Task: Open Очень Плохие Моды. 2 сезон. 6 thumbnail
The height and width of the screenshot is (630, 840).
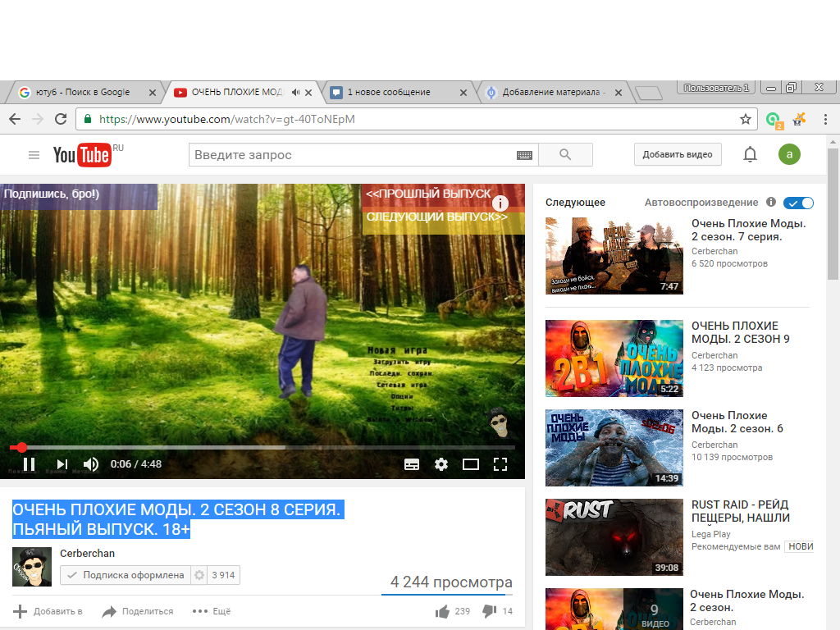Action: tap(614, 448)
